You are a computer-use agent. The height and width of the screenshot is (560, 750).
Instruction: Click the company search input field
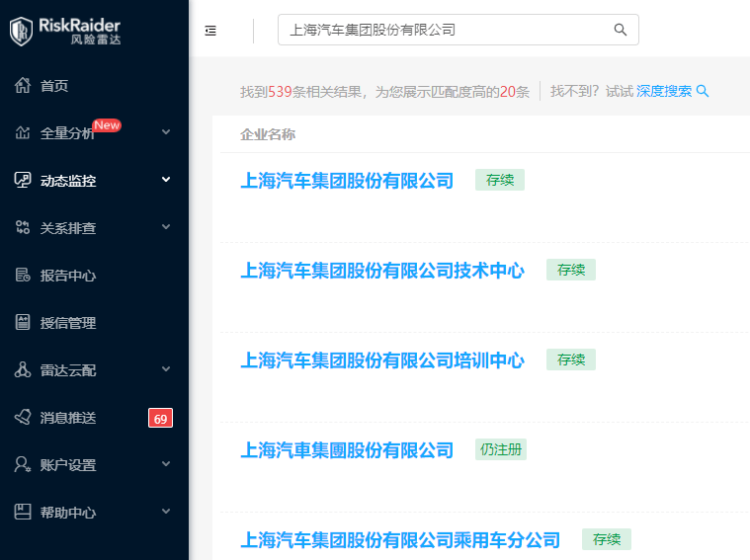pyautogui.click(x=458, y=30)
